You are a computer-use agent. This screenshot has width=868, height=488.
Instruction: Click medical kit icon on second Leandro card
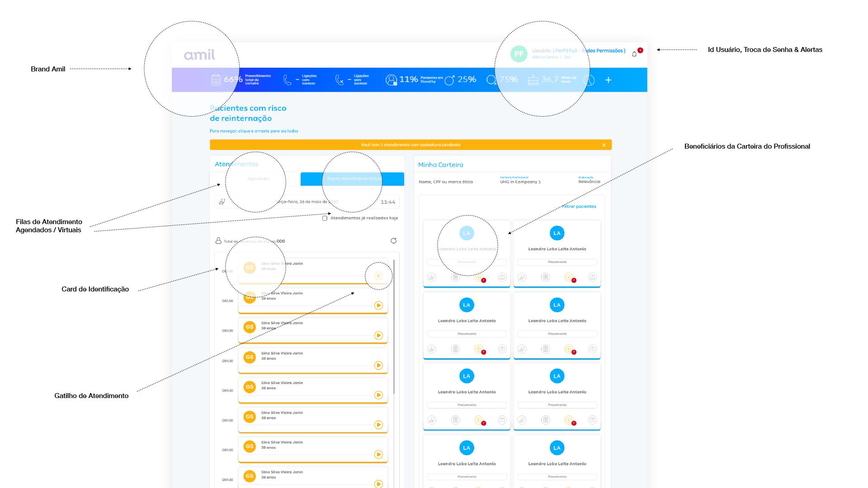[592, 277]
